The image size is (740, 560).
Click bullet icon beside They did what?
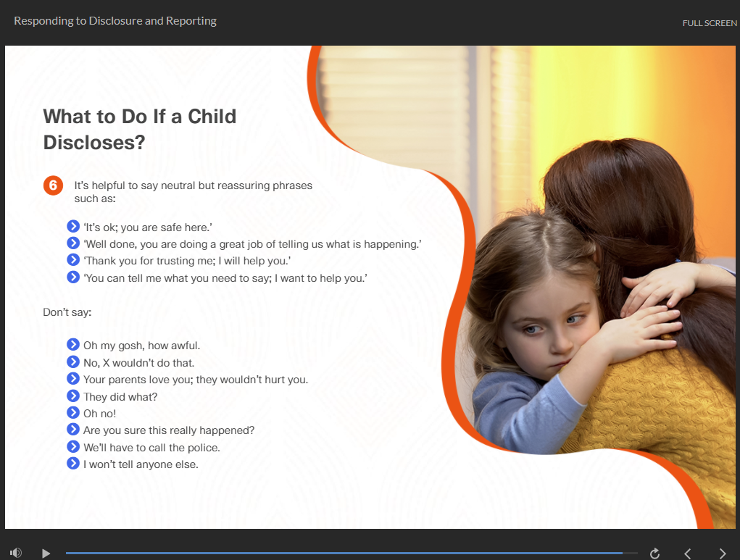[73, 396]
